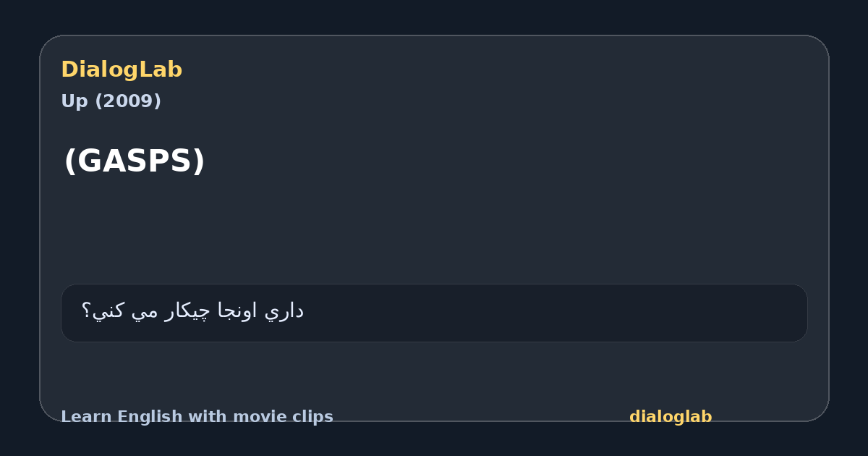Click the yellow dialoglab footer label

671,417
